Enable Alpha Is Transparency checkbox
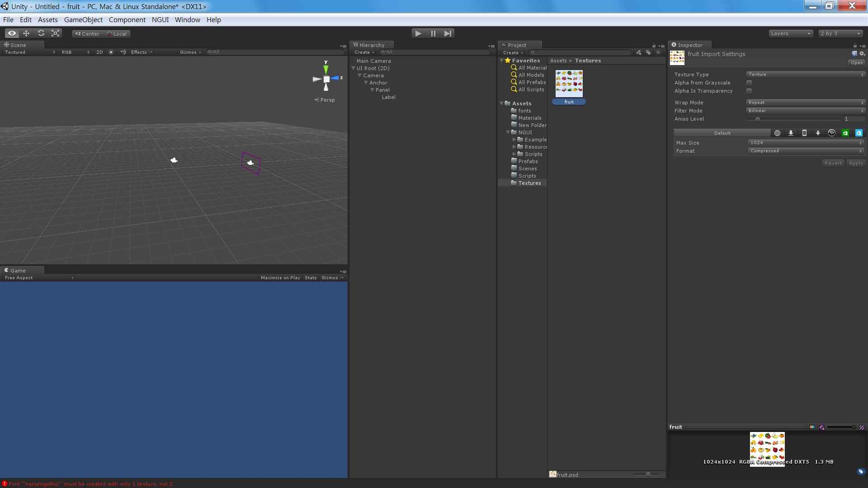Image resolution: width=868 pixels, height=488 pixels. click(x=750, y=90)
